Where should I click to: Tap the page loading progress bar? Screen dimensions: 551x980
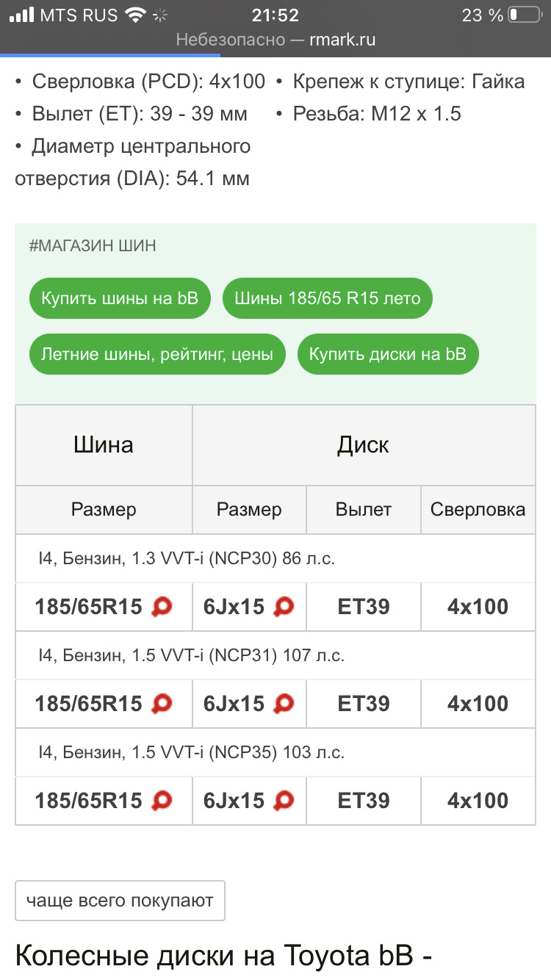point(110,54)
